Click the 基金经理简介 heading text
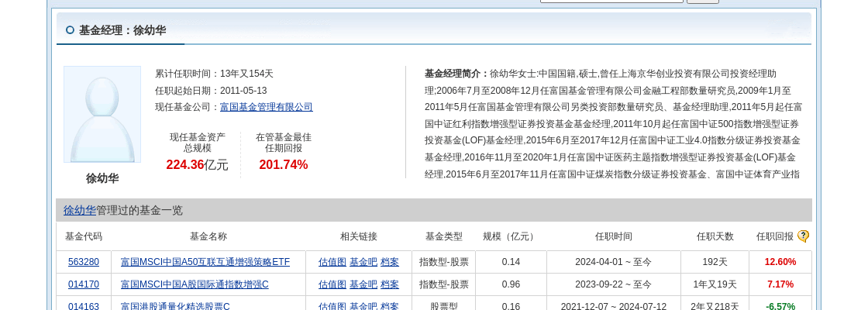This screenshot has height=310, width=868. tap(456, 74)
